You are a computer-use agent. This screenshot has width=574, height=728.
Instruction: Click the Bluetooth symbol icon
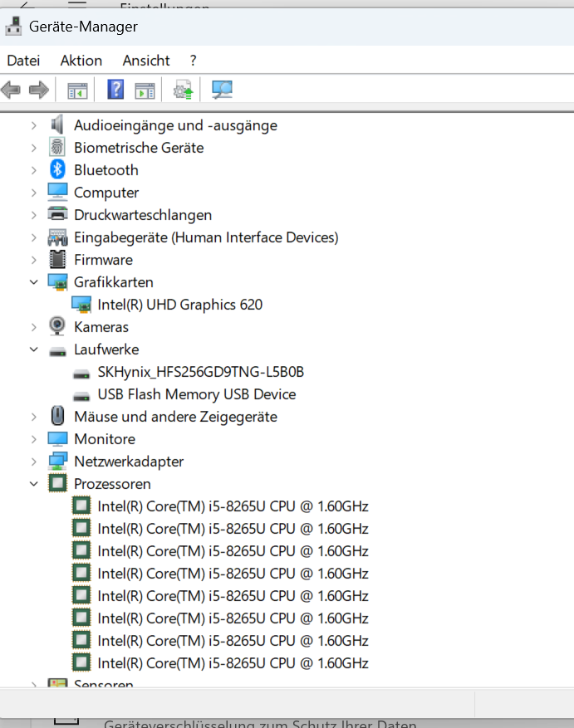(x=57, y=169)
